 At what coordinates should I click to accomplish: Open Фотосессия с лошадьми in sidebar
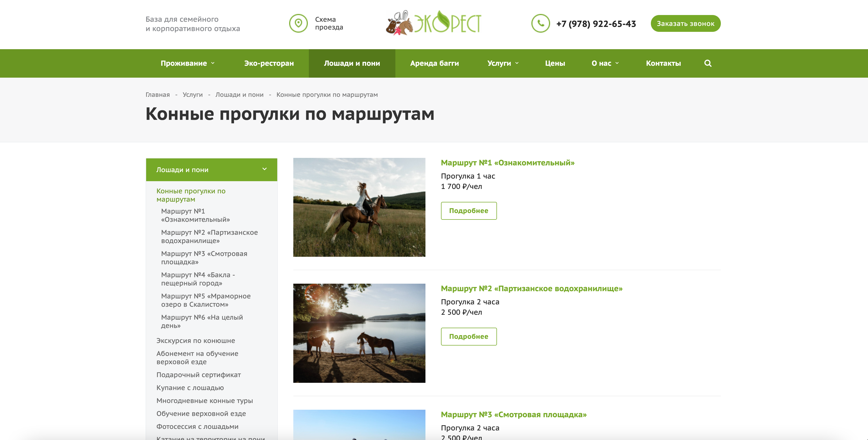(x=197, y=427)
